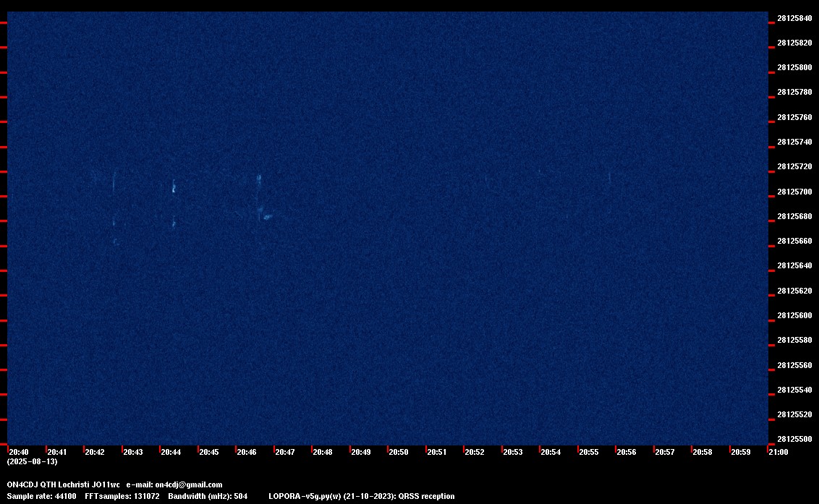819x504 pixels.
Task: Click the 28125820 frequency label
Action: point(794,43)
